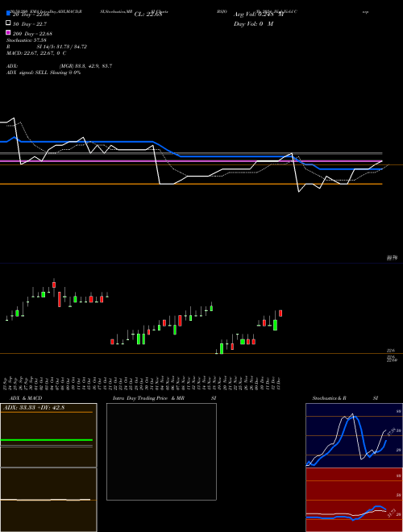Click the RSI chart with red background
The width and height of the screenshot is (403, 532).
point(354,500)
